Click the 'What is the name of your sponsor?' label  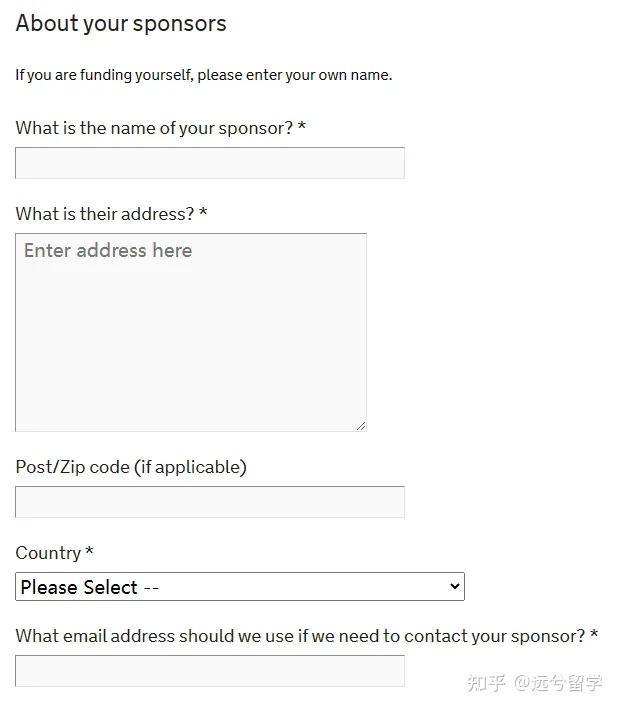click(154, 128)
